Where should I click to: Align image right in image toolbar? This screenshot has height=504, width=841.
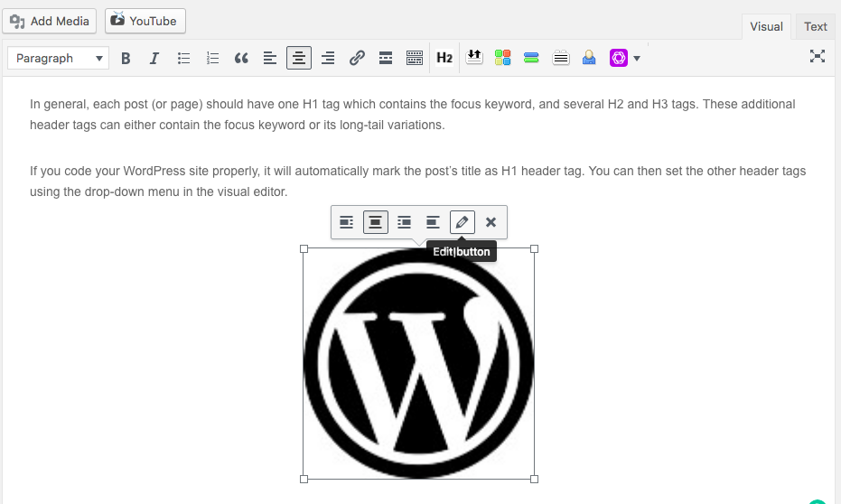point(405,222)
